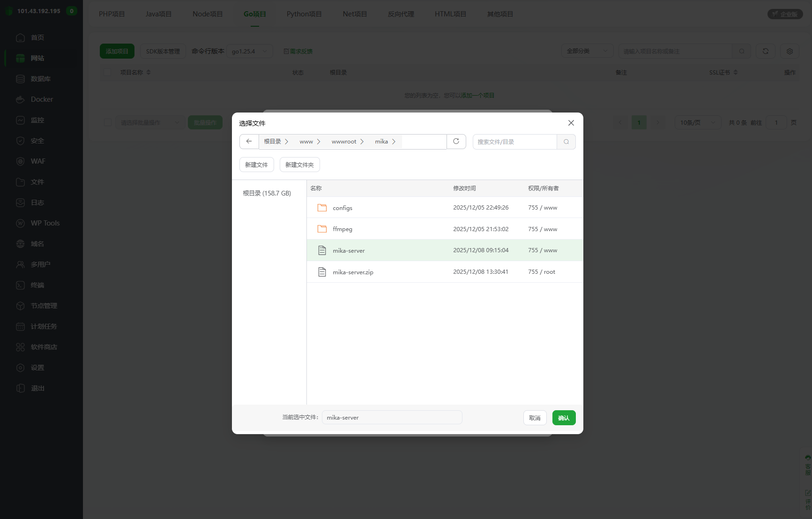Expand the go1.25.4 version dropdown
Image resolution: width=812 pixels, height=519 pixels.
click(x=250, y=51)
